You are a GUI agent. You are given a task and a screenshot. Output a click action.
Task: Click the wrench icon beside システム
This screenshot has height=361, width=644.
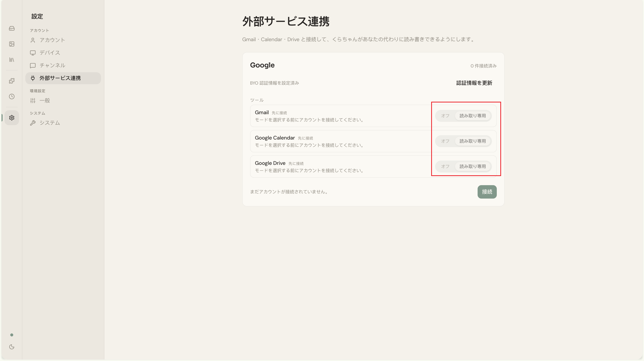point(33,123)
